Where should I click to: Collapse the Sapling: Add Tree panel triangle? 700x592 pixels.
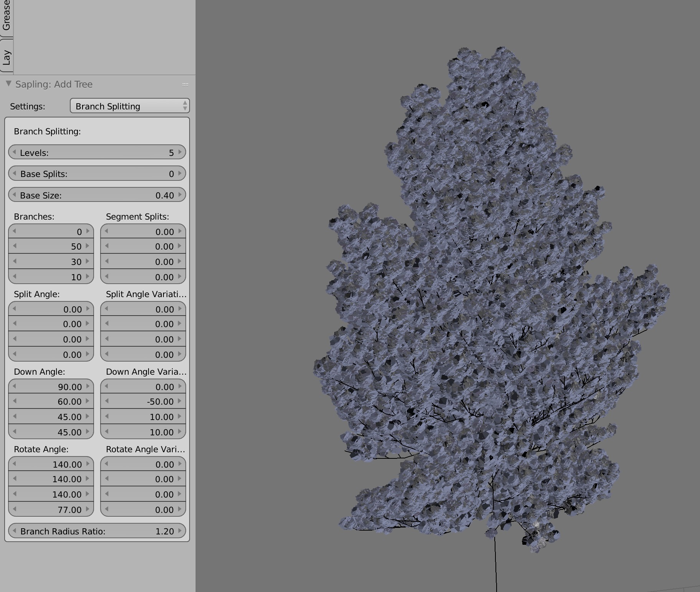tap(8, 84)
